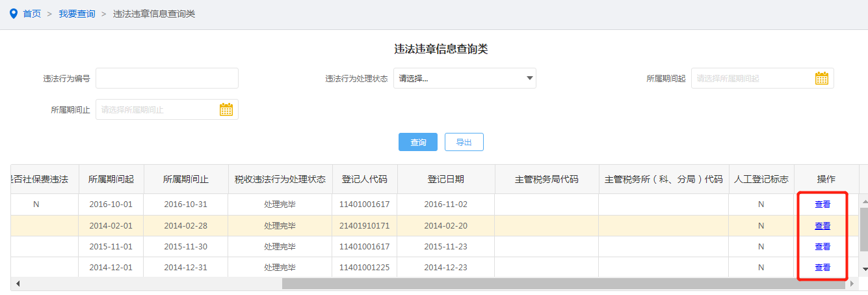
Task: Select 登记人代码 cell 11401001225
Action: click(365, 268)
